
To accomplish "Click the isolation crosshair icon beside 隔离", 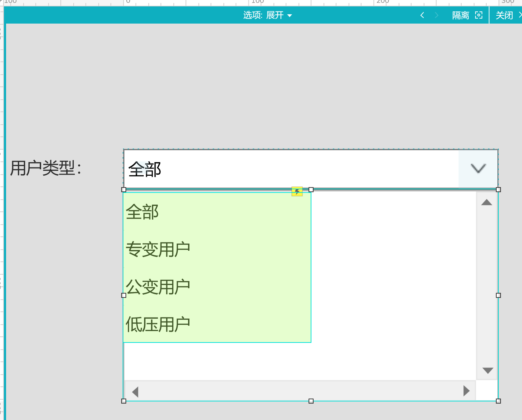I will [x=479, y=15].
